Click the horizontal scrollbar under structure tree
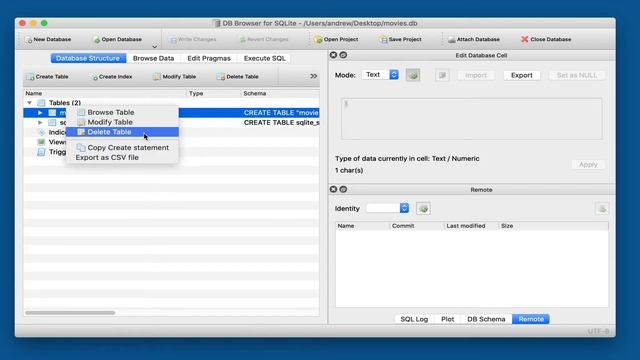 tap(70, 313)
